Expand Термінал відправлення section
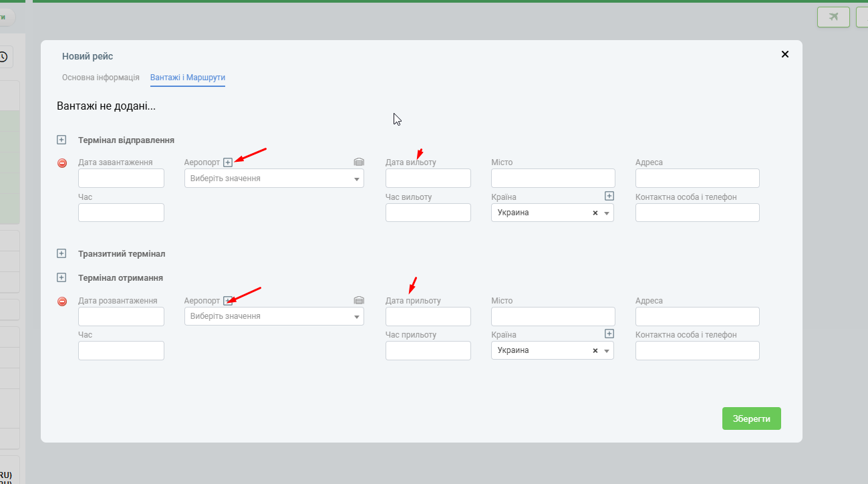The image size is (868, 484). (61, 140)
